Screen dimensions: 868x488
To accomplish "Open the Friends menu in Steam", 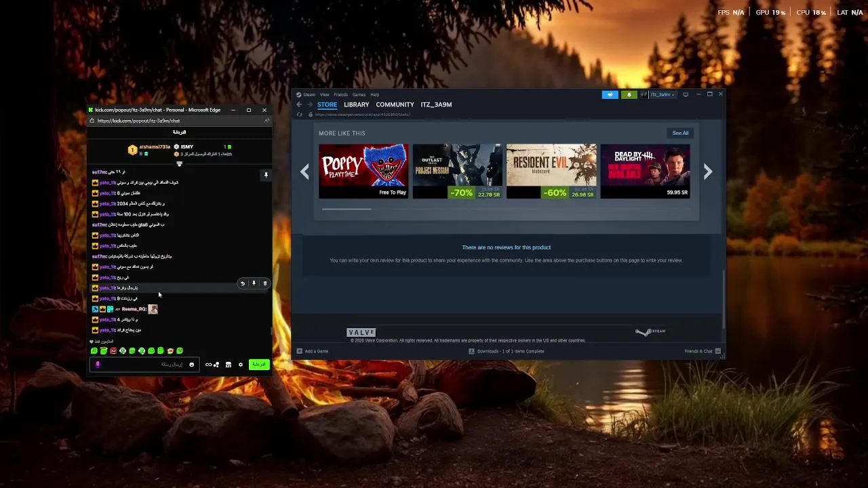I will coord(340,94).
